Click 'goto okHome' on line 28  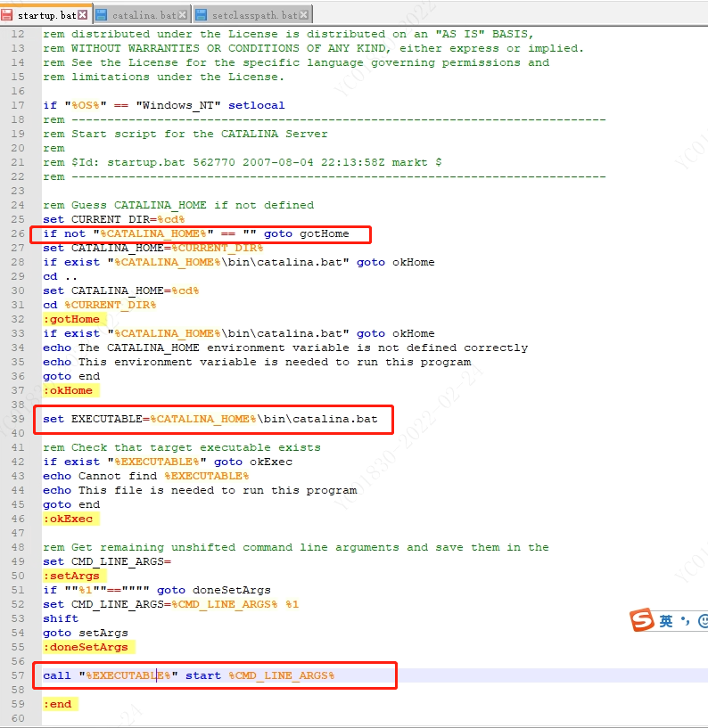pos(395,262)
